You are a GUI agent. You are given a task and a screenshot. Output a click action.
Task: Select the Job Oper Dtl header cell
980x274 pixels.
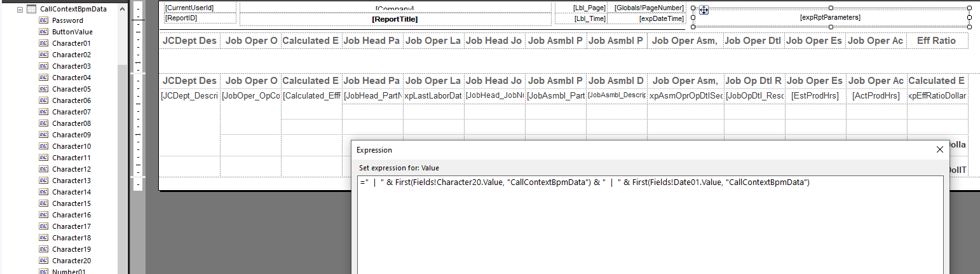pyautogui.click(x=754, y=41)
